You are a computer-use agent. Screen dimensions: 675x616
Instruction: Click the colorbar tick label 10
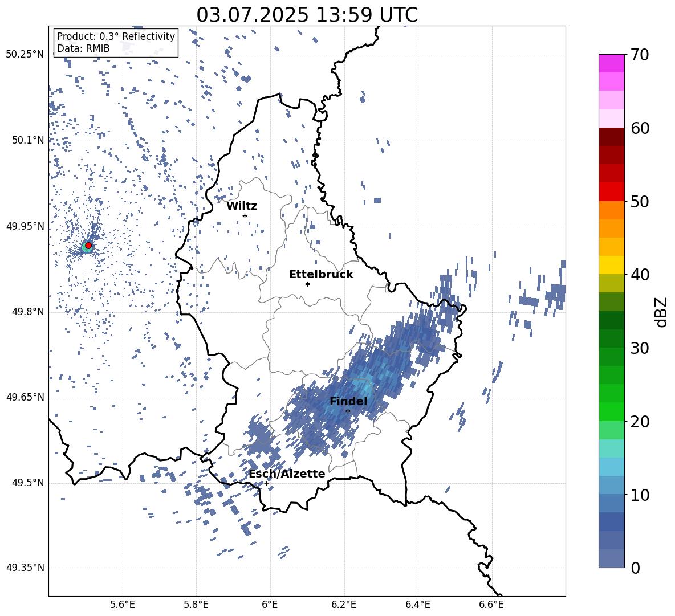(639, 495)
